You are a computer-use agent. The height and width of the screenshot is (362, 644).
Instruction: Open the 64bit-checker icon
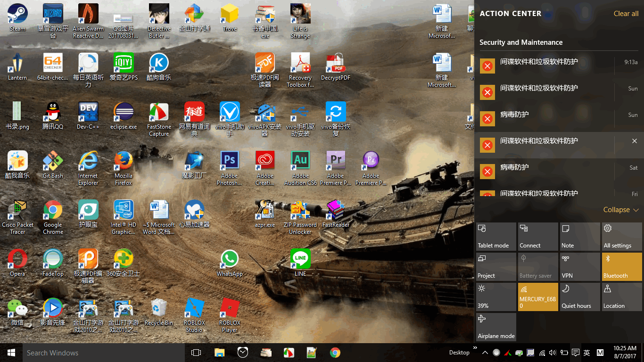[x=53, y=67]
